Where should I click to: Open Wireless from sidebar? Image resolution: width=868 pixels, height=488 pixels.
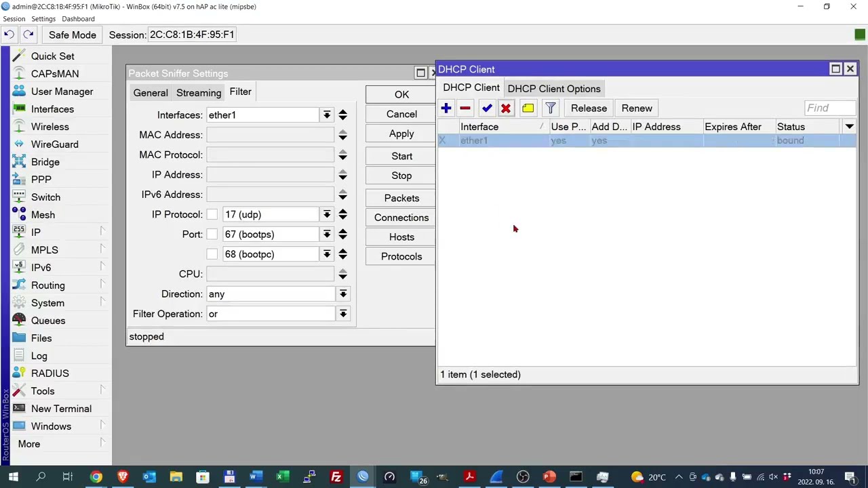(x=50, y=127)
